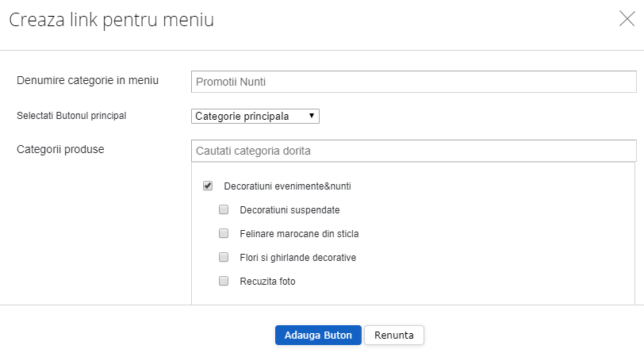The image size is (644, 349).
Task: Click the Recuzita foto label text
Action: tap(267, 282)
